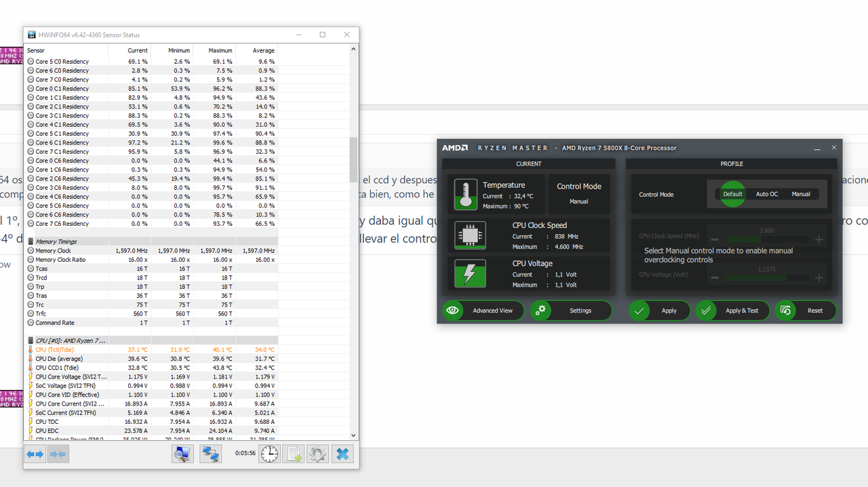Maximize the HWiNFO64 Sensor Status window
Image resolution: width=868 pixels, height=487 pixels.
coord(322,35)
